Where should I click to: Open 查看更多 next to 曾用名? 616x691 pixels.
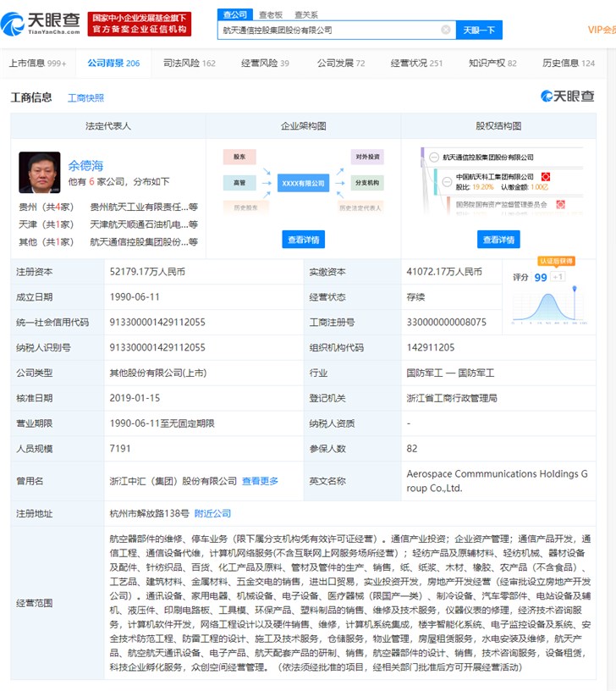point(261,481)
